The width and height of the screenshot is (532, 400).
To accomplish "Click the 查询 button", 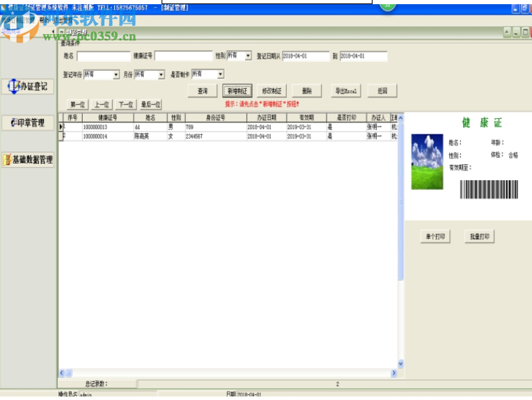I will click(x=203, y=91).
